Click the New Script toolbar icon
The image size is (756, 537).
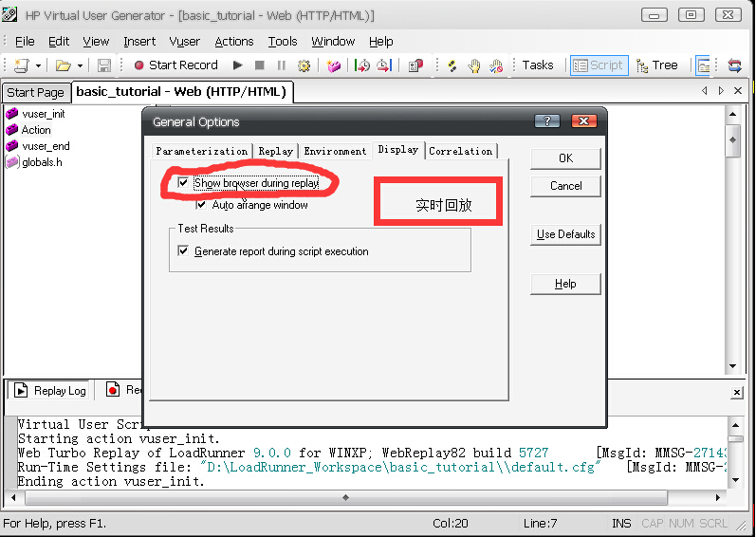point(21,65)
